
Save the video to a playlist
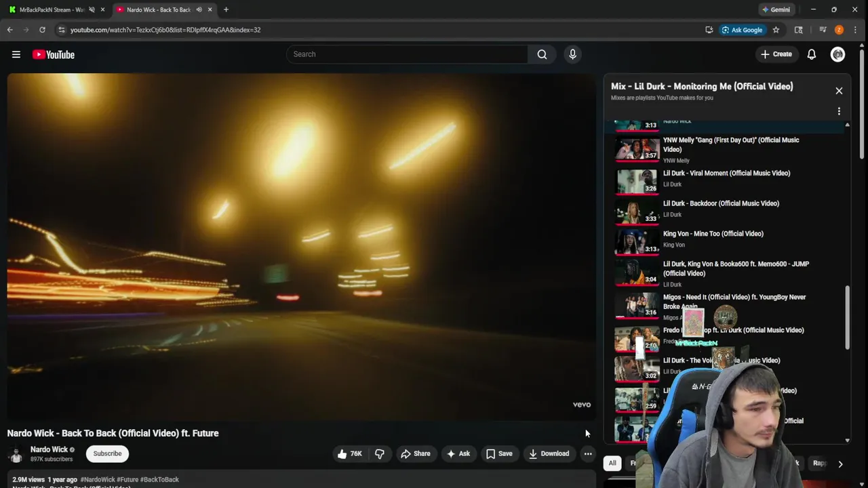(499, 453)
